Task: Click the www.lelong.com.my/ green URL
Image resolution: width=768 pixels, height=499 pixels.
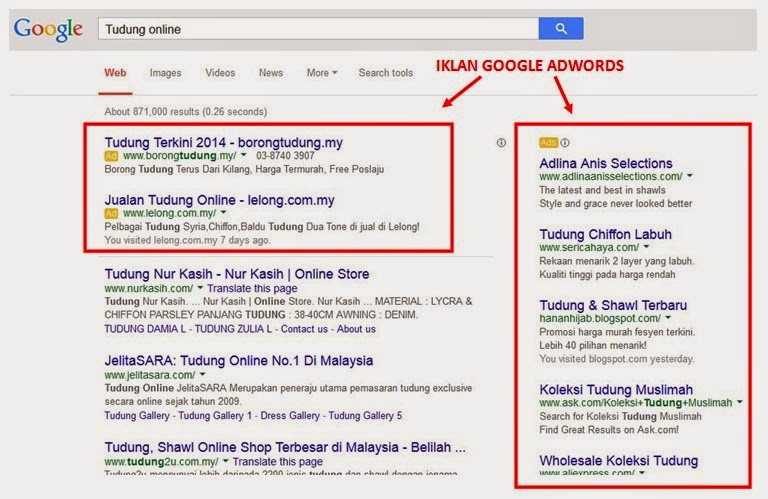Action: pyautogui.click(x=169, y=213)
